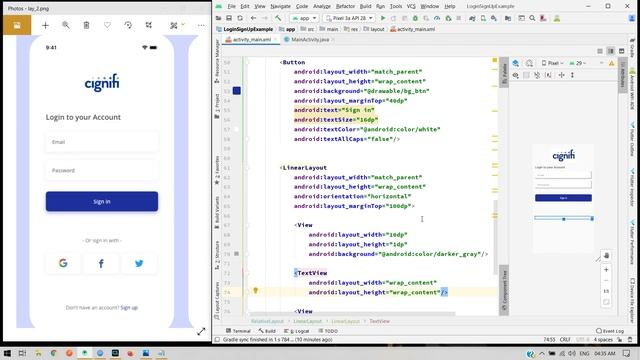Select the crop tool in Photos
Viewport: 640px width, 360px height.
tap(149, 25)
